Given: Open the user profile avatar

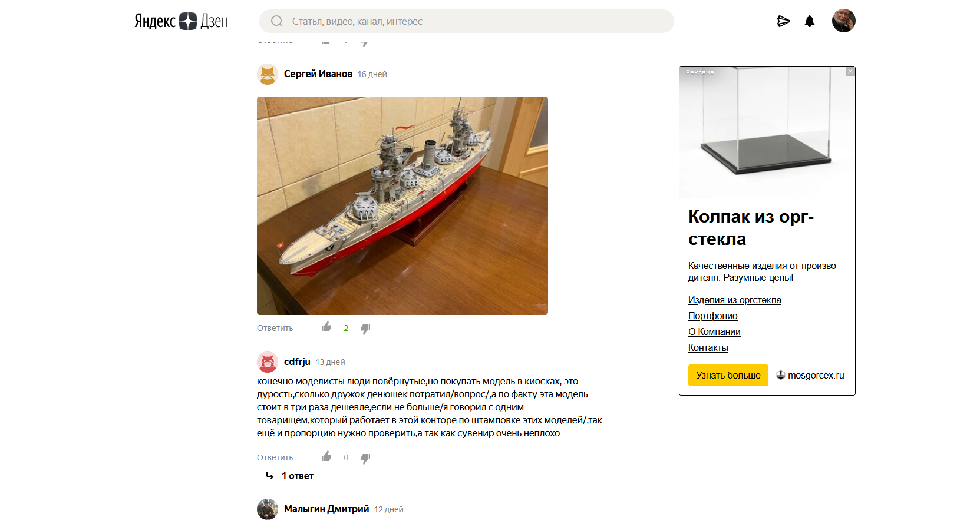Looking at the screenshot, I should 843,21.
